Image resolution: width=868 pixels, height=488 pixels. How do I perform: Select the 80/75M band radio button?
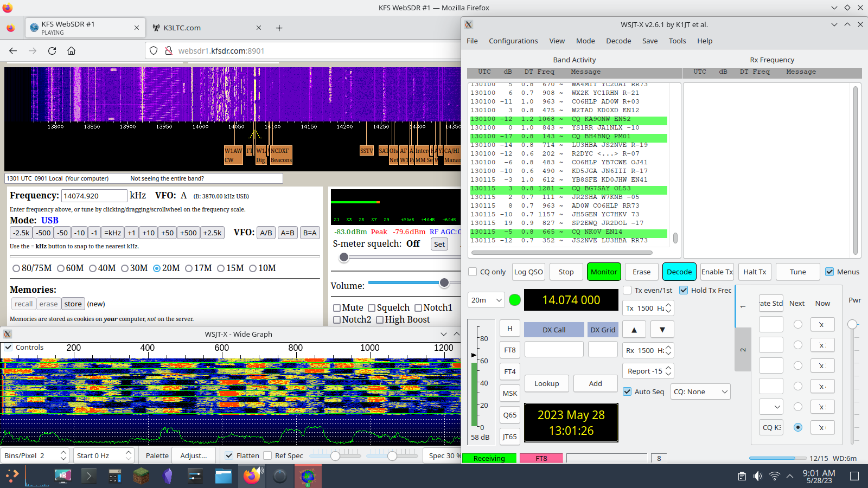tap(16, 268)
